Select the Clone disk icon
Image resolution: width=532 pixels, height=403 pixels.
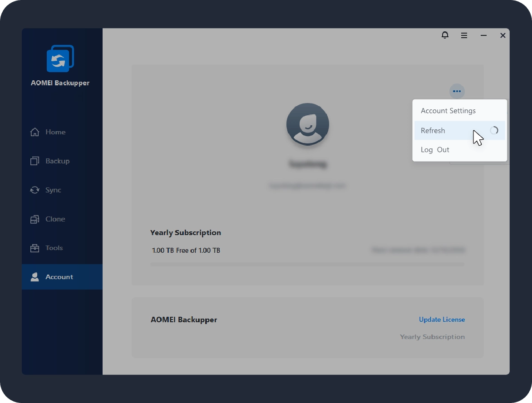tap(34, 219)
